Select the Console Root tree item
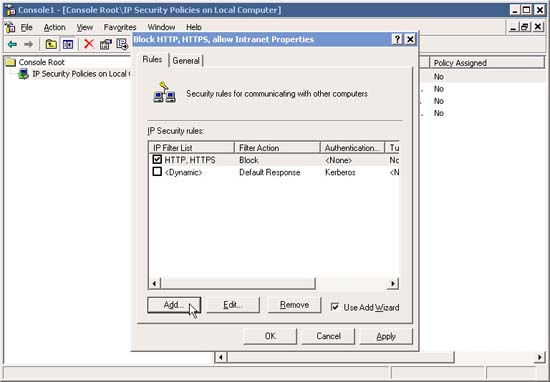Image resolution: width=550 pixels, height=382 pixels. [x=41, y=62]
